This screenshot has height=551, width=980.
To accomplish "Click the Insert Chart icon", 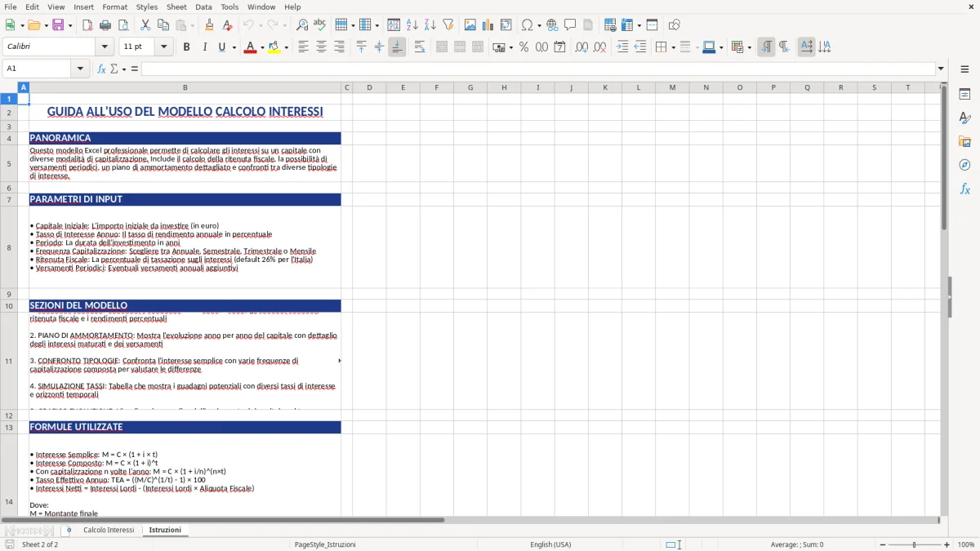I will 488,25.
